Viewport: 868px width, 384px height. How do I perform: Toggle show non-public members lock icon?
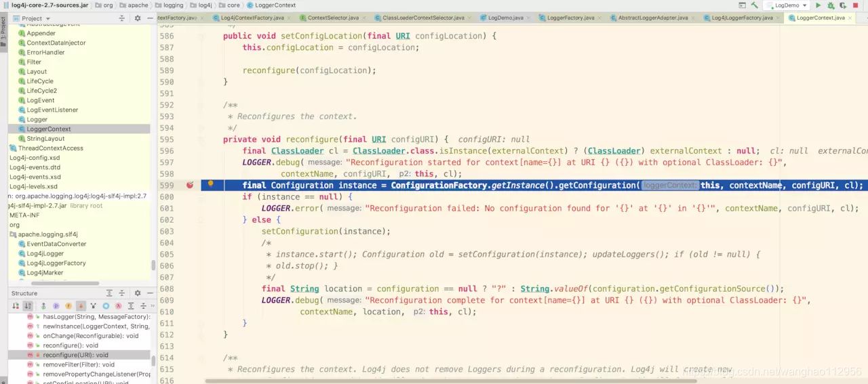(81, 306)
